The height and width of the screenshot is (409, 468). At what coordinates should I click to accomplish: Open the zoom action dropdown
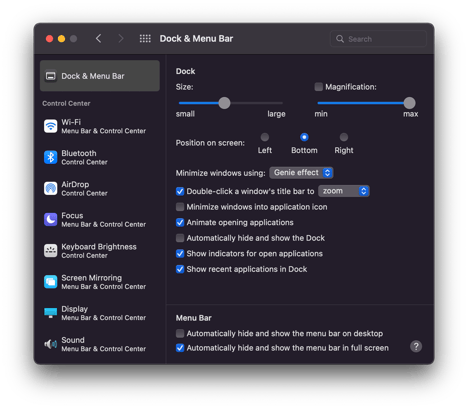(x=344, y=191)
